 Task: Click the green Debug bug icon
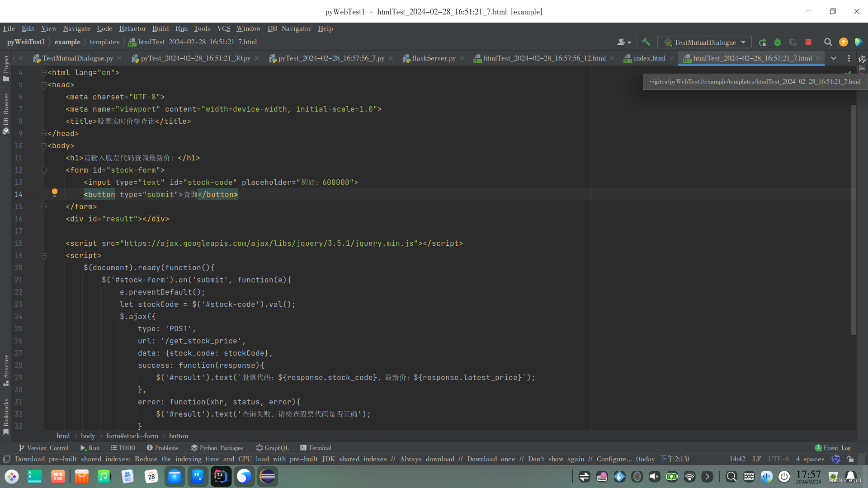(x=778, y=42)
